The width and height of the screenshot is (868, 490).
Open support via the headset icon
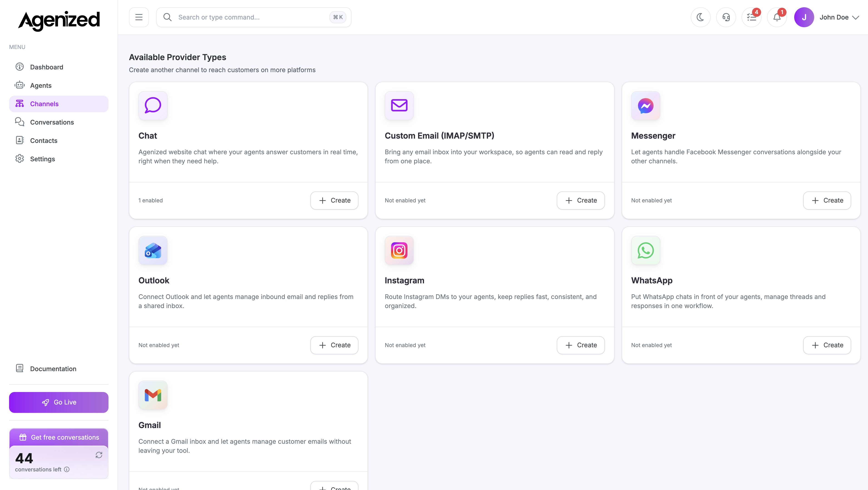[x=726, y=17]
